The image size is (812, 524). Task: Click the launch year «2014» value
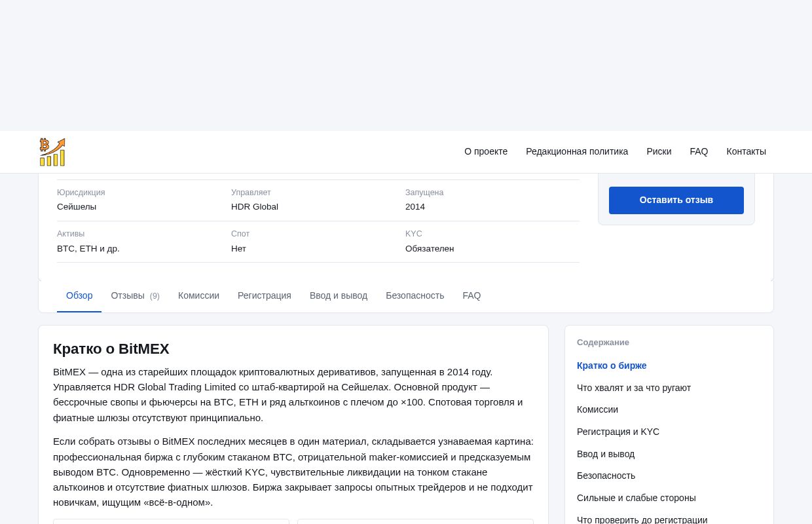point(415,207)
